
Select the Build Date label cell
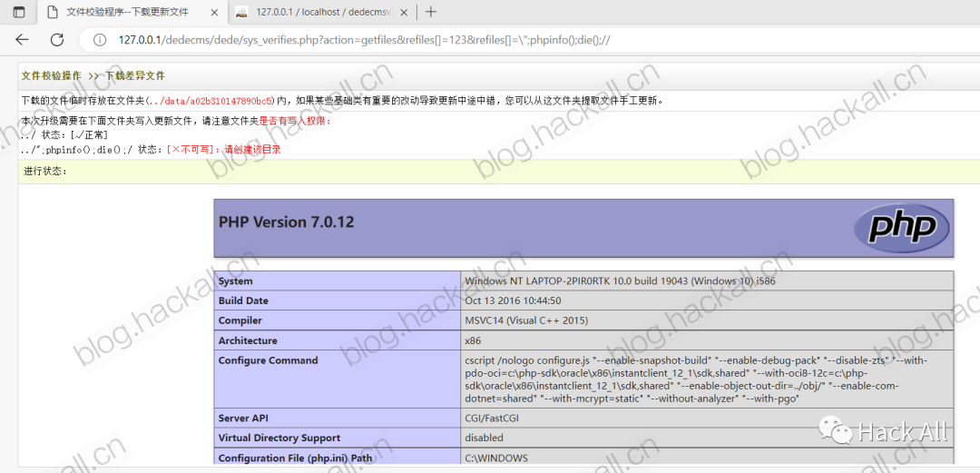[337, 301]
